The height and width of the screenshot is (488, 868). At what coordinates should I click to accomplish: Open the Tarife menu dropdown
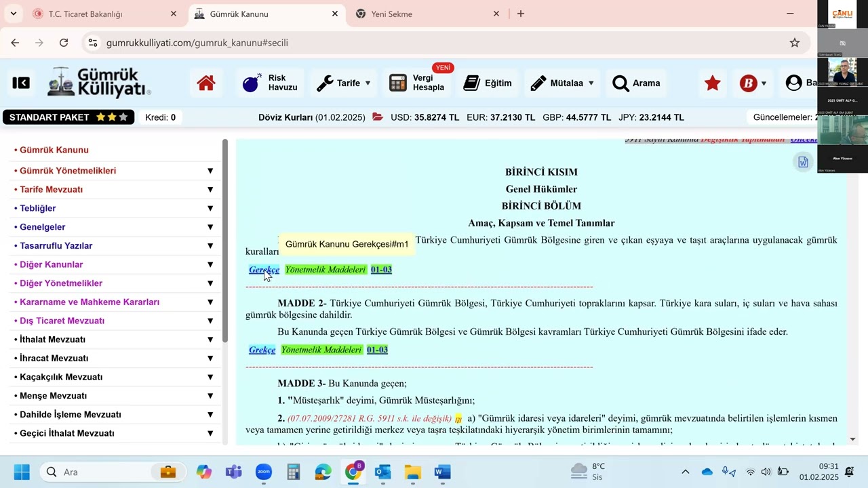344,83
